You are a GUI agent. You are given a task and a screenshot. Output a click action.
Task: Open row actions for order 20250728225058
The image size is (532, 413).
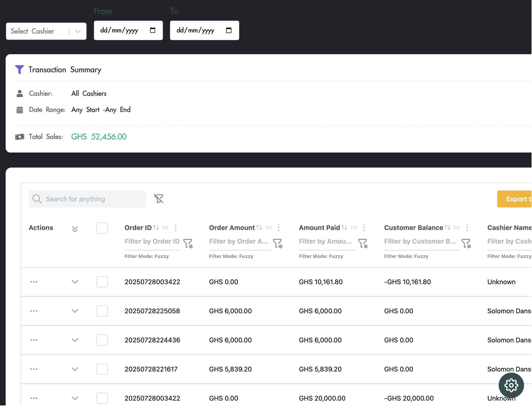point(34,311)
